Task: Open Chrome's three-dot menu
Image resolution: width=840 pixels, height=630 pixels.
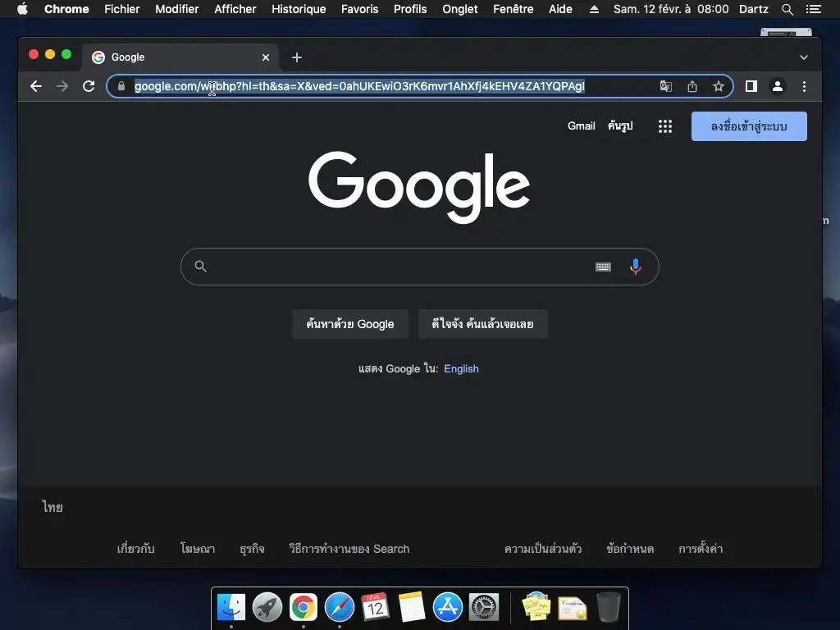Action: [x=804, y=86]
